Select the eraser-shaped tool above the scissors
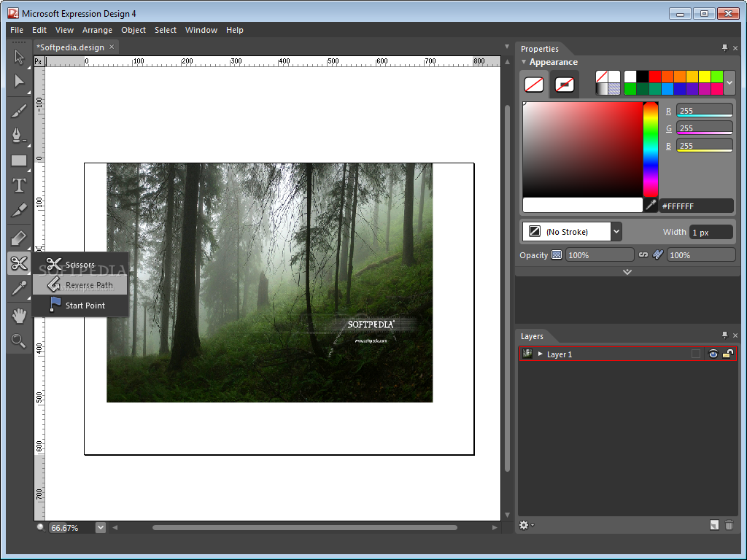Image resolution: width=747 pixels, height=560 pixels. [19, 238]
